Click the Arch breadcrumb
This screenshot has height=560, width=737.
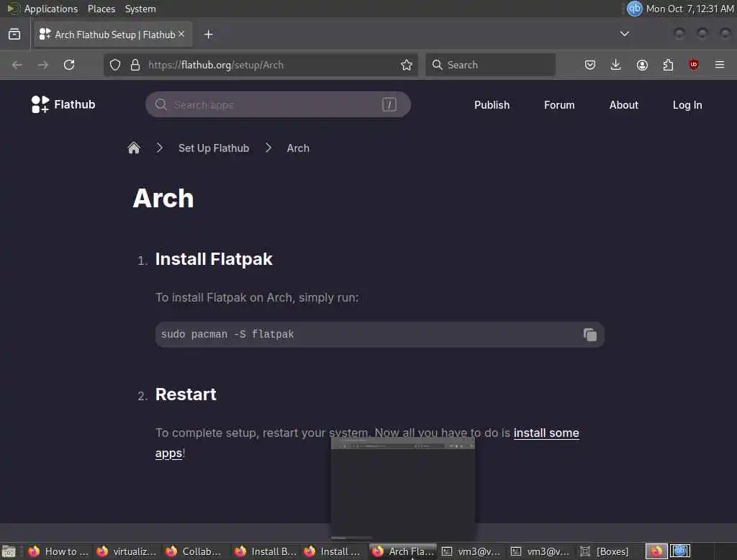point(298,148)
